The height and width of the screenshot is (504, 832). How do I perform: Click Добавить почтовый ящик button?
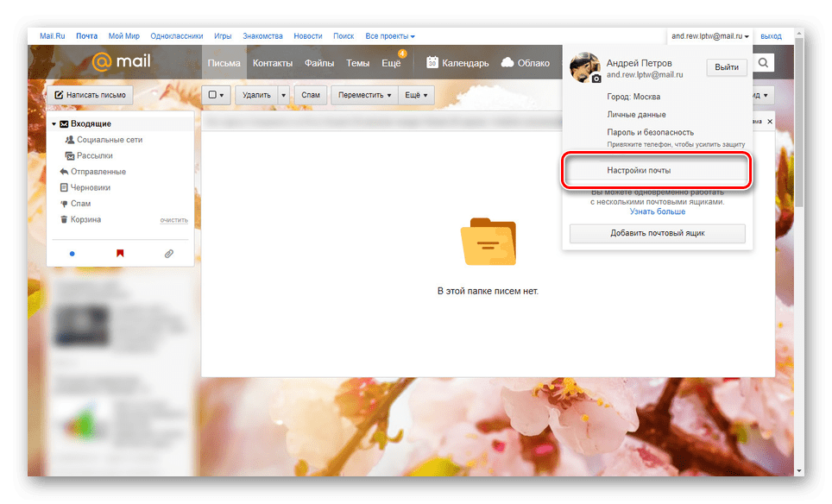(658, 233)
